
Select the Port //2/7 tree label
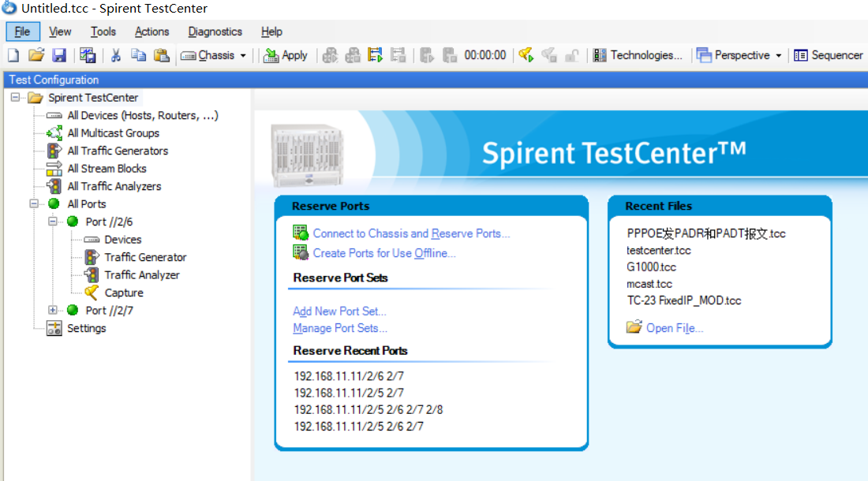tap(109, 310)
